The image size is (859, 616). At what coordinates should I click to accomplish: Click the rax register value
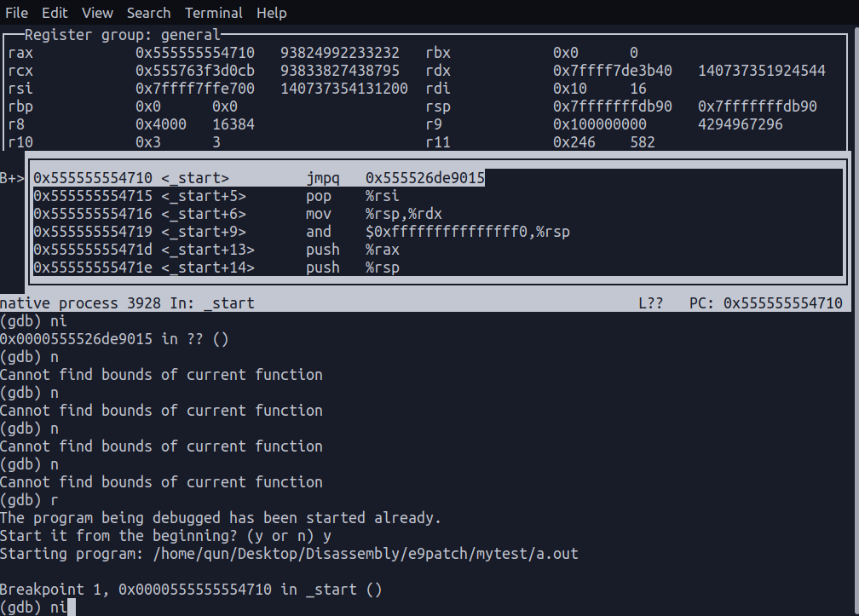pyautogui.click(x=198, y=52)
